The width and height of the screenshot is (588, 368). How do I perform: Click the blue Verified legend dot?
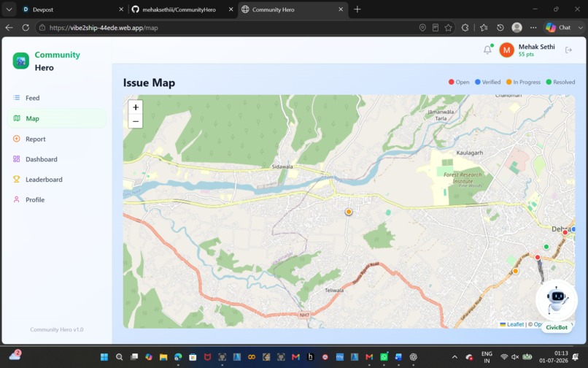[478, 82]
